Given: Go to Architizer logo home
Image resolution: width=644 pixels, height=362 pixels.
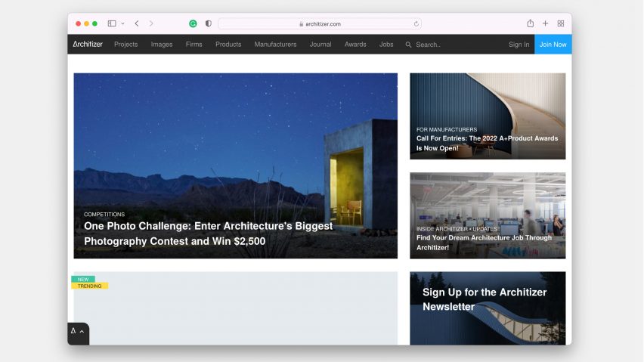Looking at the screenshot, I should coord(88,44).
